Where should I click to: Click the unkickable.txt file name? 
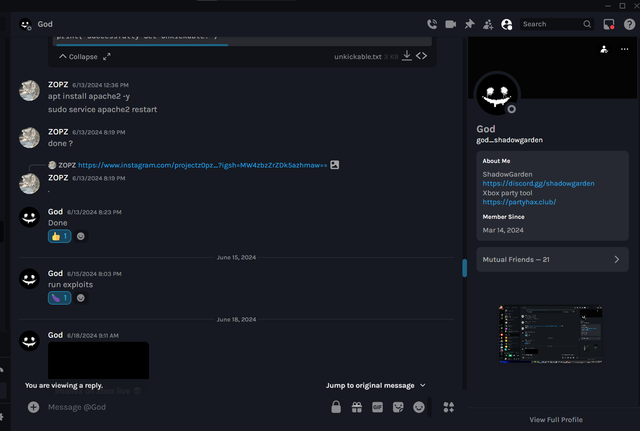tap(358, 57)
